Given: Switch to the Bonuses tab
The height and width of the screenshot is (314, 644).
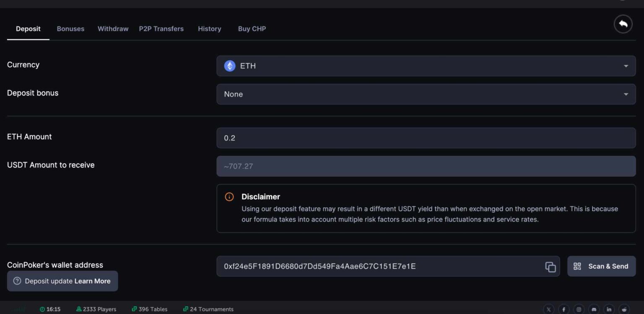Looking at the screenshot, I should 70,29.
